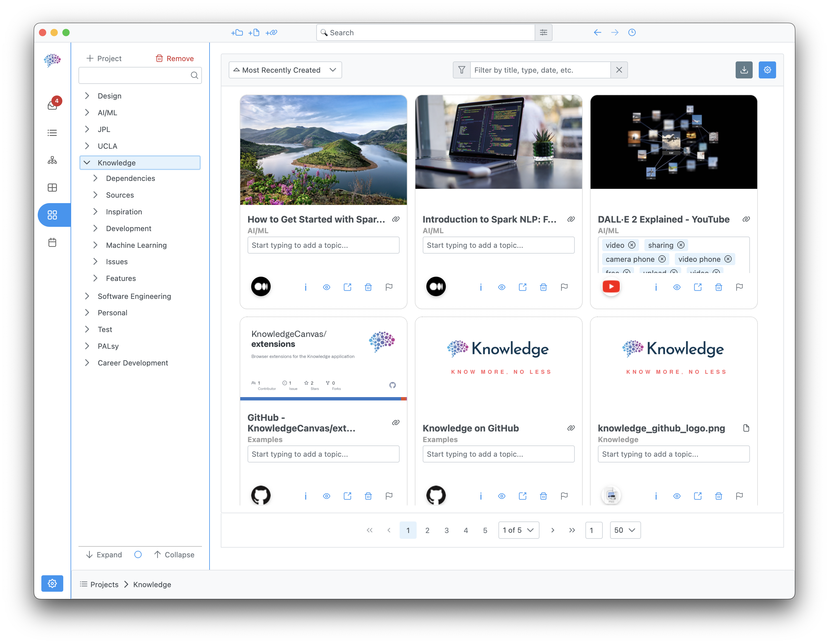Viewport: 829px width, 644px height.
Task: Click the add link source icon
Action: [271, 33]
